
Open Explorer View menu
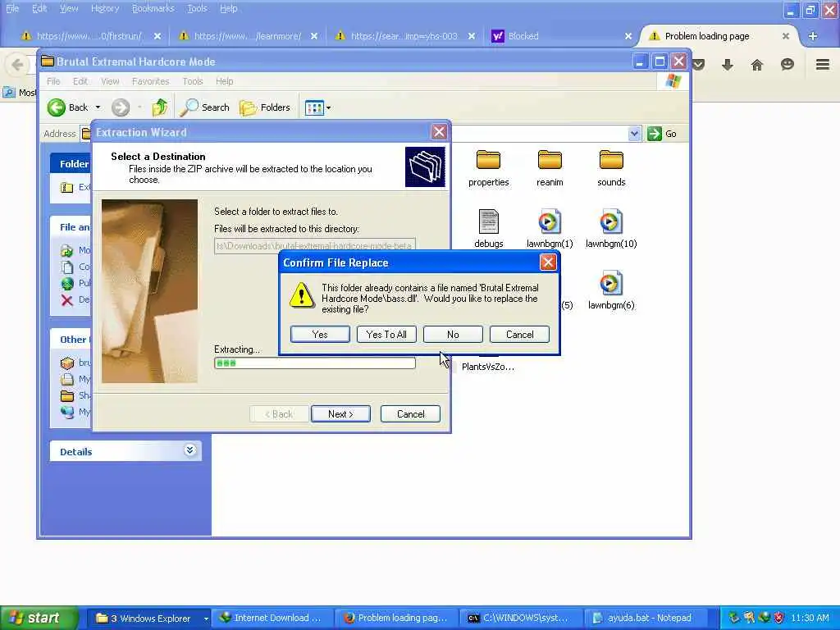110,81
